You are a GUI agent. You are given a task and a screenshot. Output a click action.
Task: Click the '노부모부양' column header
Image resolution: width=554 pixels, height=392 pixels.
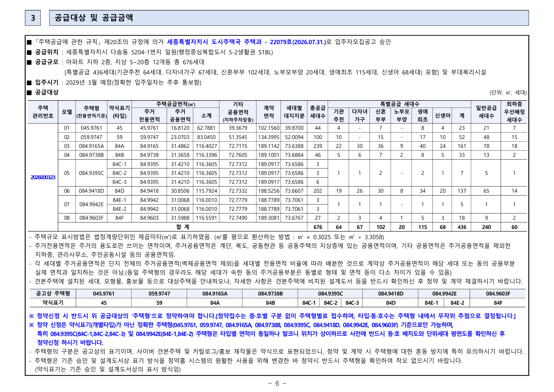pyautogui.click(x=402, y=116)
